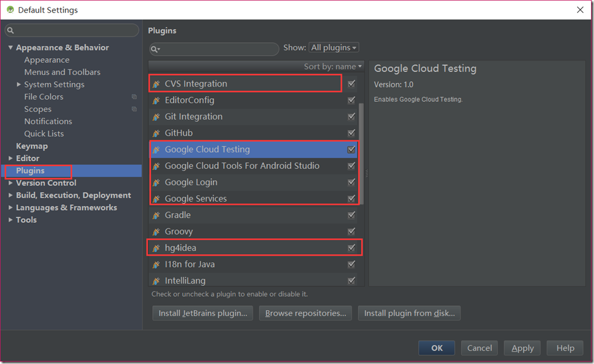594x364 pixels.
Task: Click the Git Integration plugin icon
Action: coord(156,117)
